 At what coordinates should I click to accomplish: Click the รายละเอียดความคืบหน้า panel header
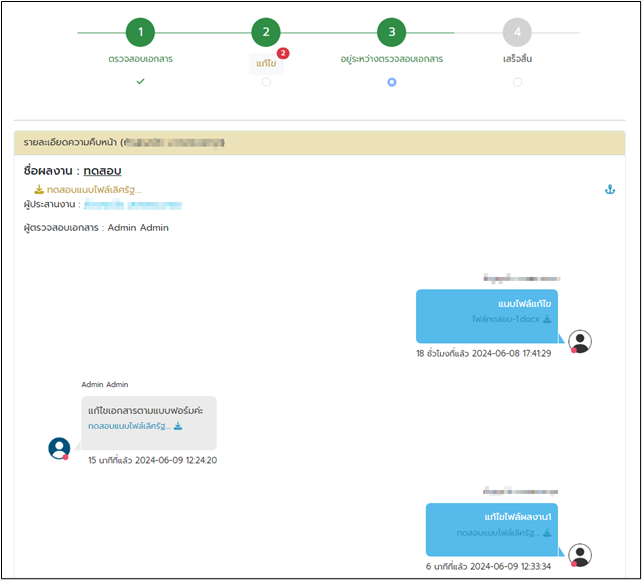[319, 142]
